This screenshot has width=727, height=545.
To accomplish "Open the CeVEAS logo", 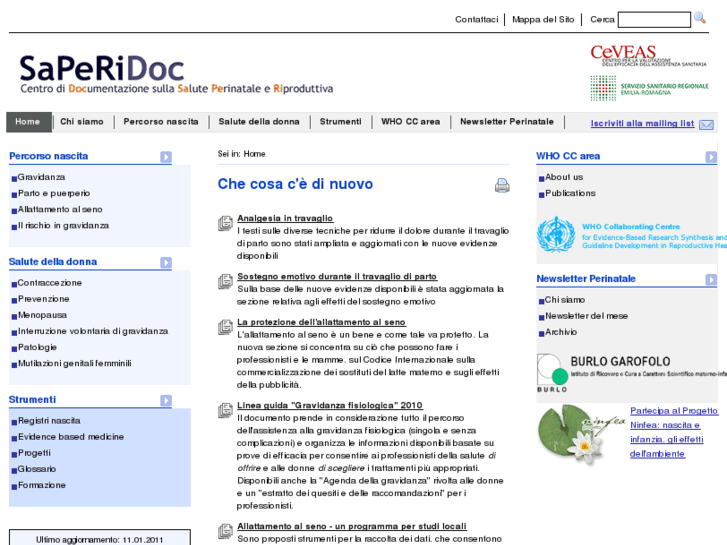I will [648, 56].
